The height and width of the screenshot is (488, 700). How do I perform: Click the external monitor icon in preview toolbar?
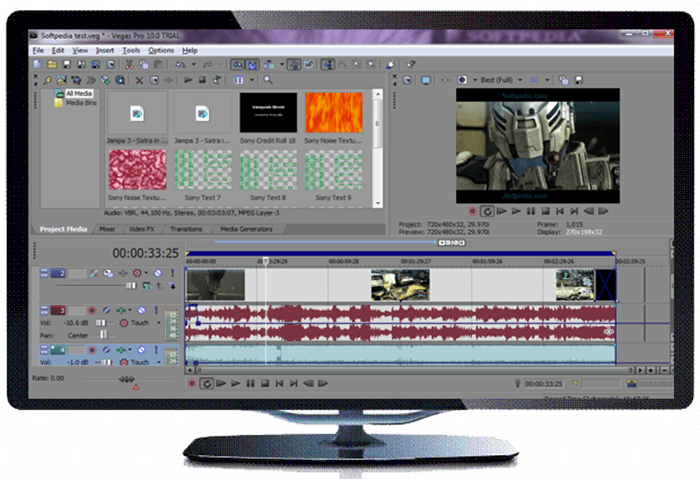(x=426, y=80)
